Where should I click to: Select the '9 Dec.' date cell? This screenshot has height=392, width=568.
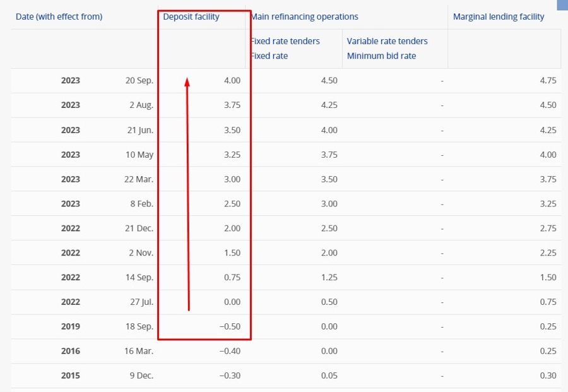click(x=141, y=376)
